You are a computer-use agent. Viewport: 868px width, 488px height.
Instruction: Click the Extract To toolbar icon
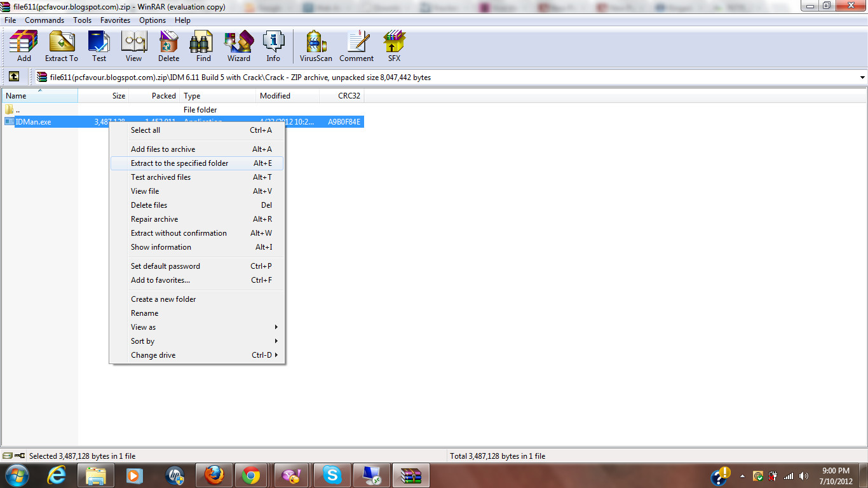62,46
